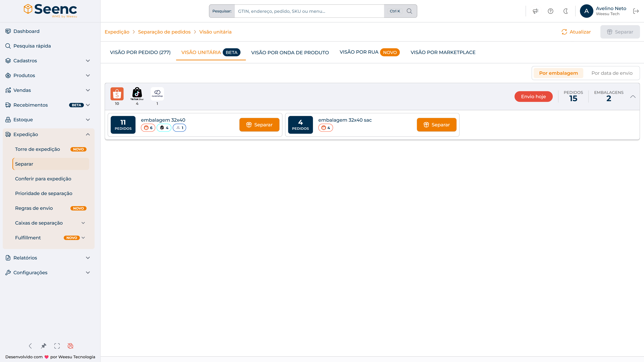Switch to Visão por rua tab

coord(369,53)
